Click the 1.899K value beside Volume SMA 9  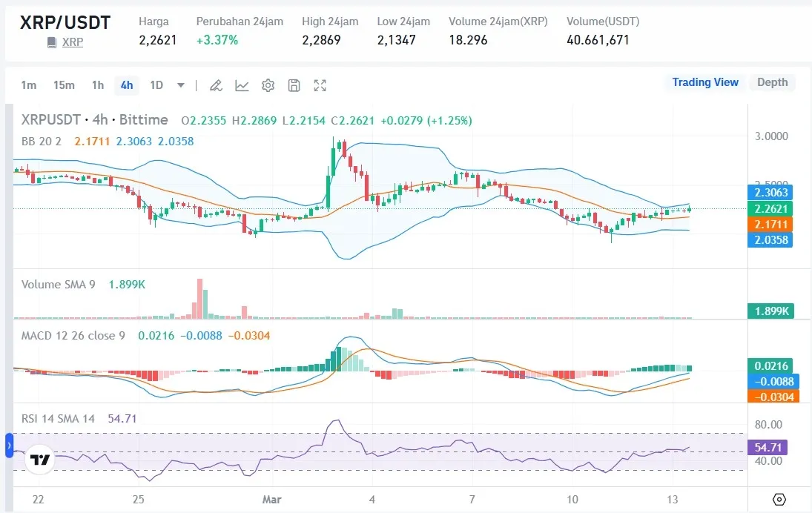click(x=127, y=284)
